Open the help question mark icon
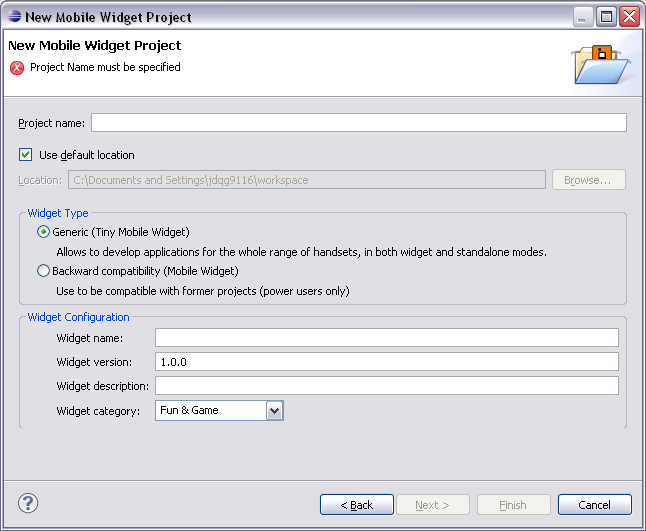 (x=28, y=503)
